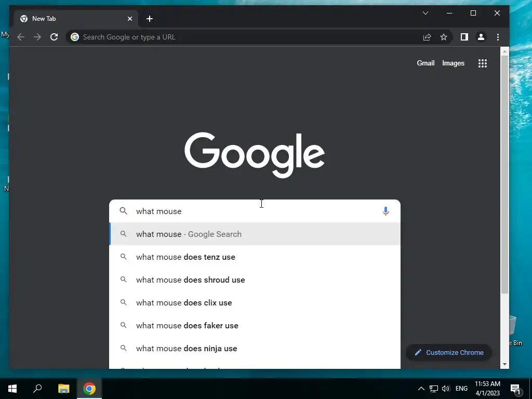Choose 'what mouse does shroud use'
This screenshot has width=532, height=399.
coord(255,280)
